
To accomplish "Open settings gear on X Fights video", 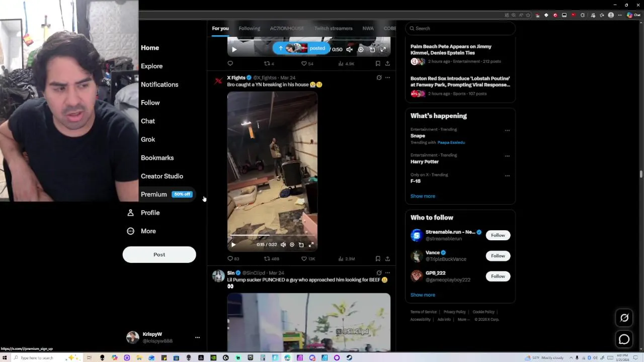I will tap(292, 245).
